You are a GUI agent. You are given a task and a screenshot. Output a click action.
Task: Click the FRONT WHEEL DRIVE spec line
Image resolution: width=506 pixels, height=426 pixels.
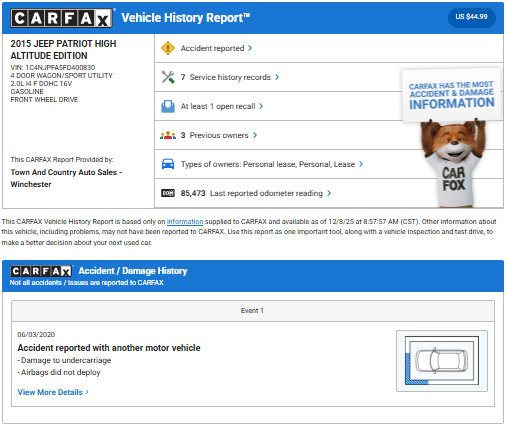pyautogui.click(x=44, y=100)
